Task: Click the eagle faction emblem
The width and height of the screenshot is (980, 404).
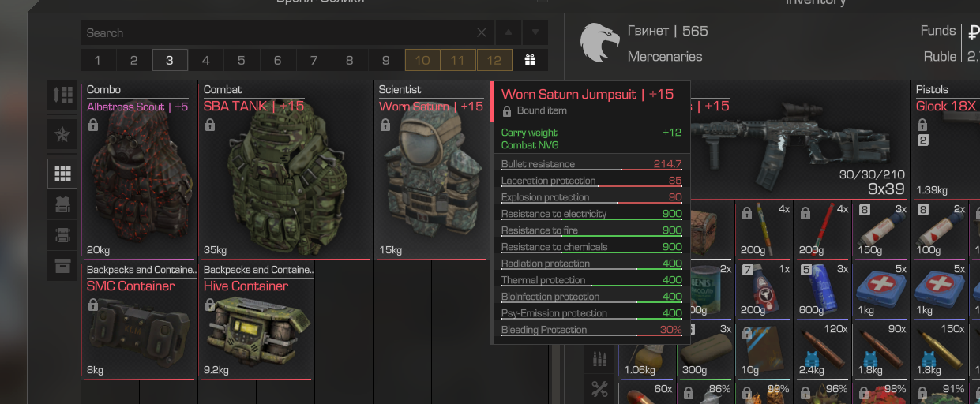Action: [x=600, y=43]
